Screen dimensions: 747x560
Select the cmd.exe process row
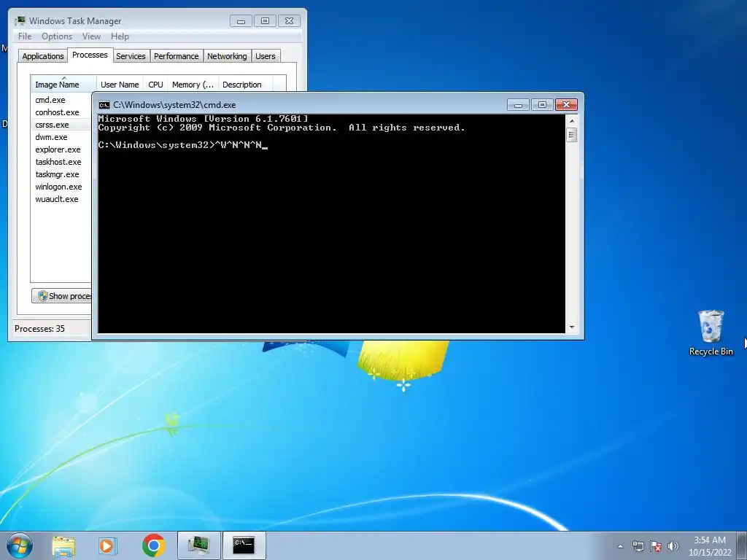click(x=61, y=100)
